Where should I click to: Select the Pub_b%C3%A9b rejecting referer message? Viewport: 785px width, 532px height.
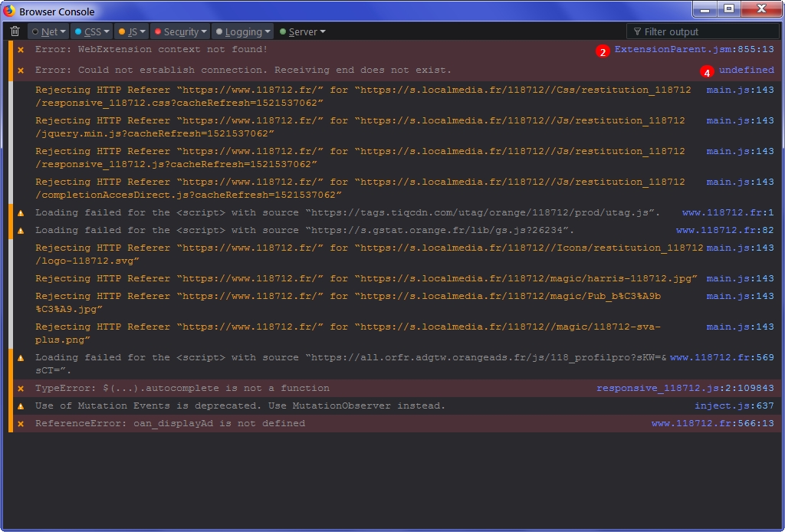(348, 302)
